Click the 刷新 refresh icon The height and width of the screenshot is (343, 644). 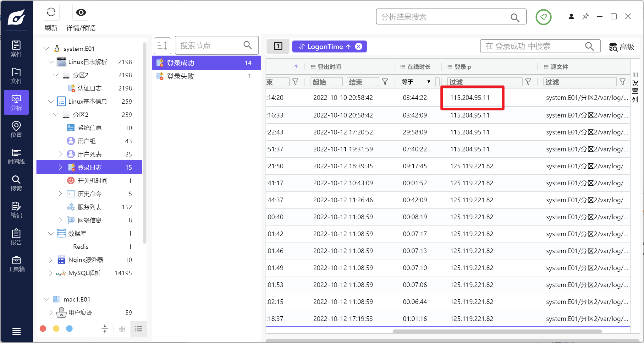tap(51, 13)
